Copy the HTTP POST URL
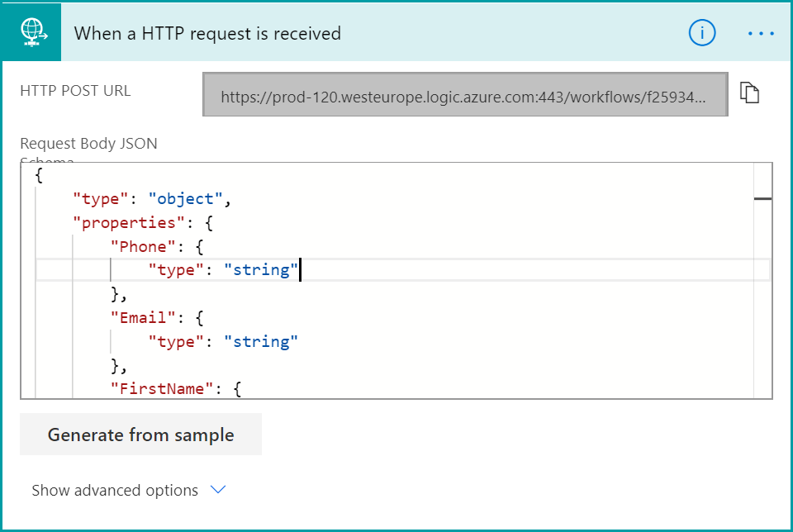The width and height of the screenshot is (793, 532). (x=749, y=93)
